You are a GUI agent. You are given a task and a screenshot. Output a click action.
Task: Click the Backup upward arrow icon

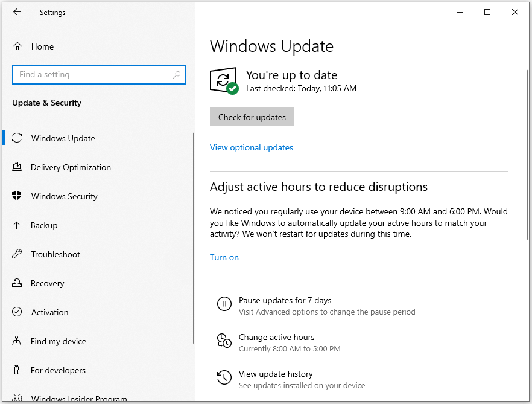[17, 225]
